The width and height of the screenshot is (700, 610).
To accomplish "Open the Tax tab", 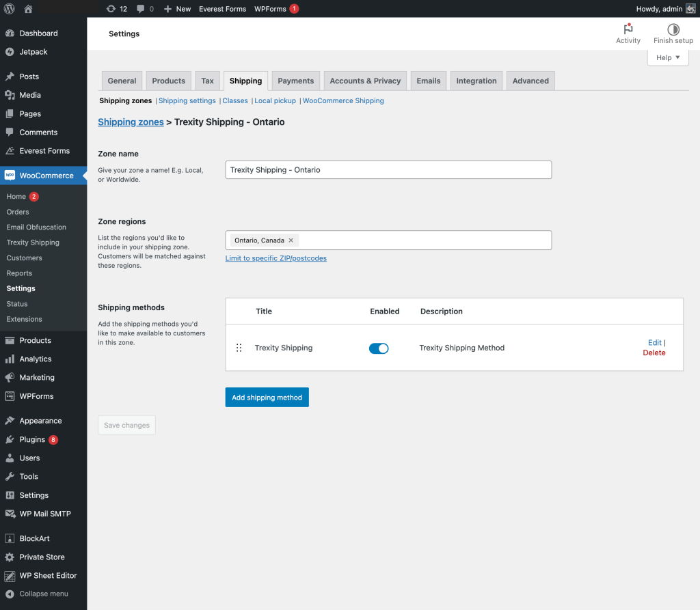I will pos(207,81).
